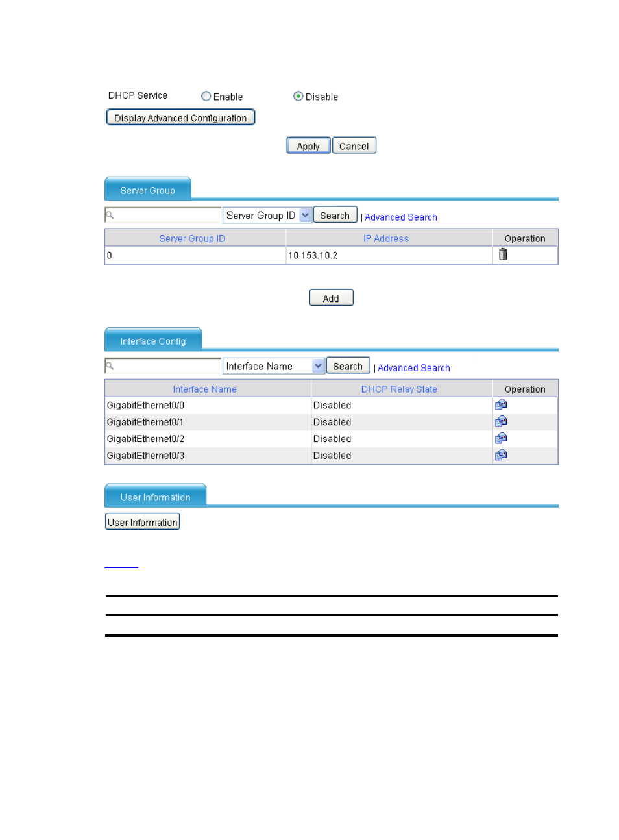Delete server group 0 with trash icon
619x840 pixels.
coord(502,255)
